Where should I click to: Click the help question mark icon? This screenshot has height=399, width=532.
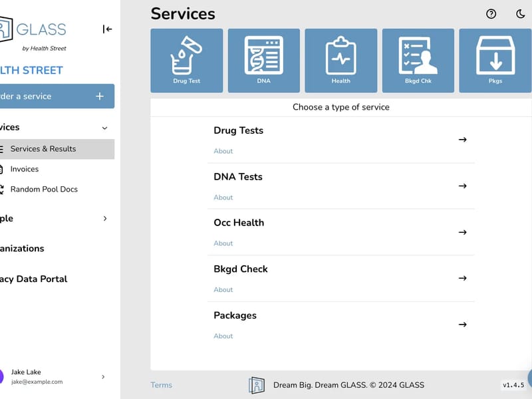pyautogui.click(x=491, y=14)
